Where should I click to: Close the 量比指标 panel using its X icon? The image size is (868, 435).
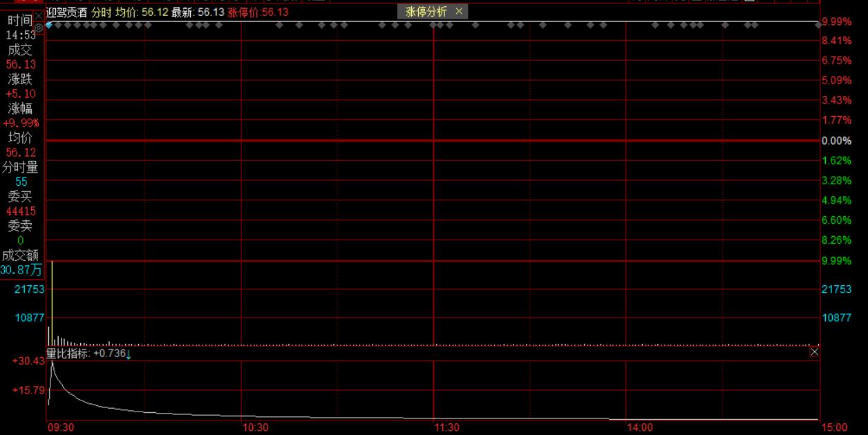814,352
